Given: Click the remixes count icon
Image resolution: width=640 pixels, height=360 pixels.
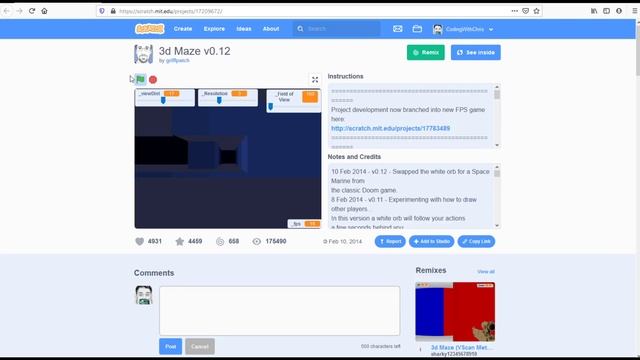Looking at the screenshot, I should (220, 241).
